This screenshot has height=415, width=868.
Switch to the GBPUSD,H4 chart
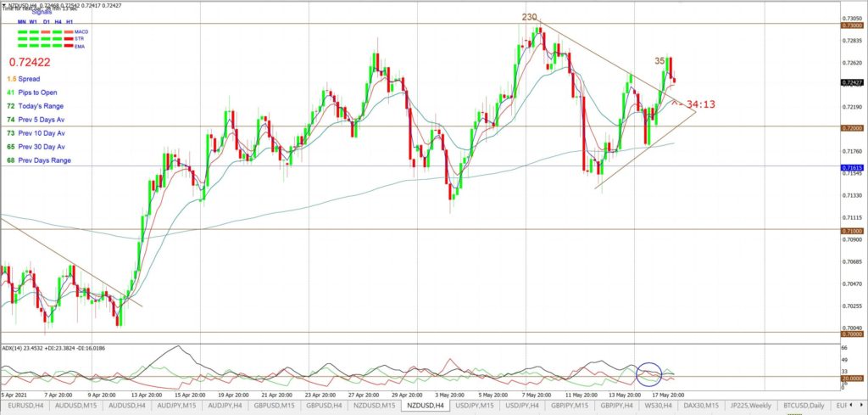325,407
